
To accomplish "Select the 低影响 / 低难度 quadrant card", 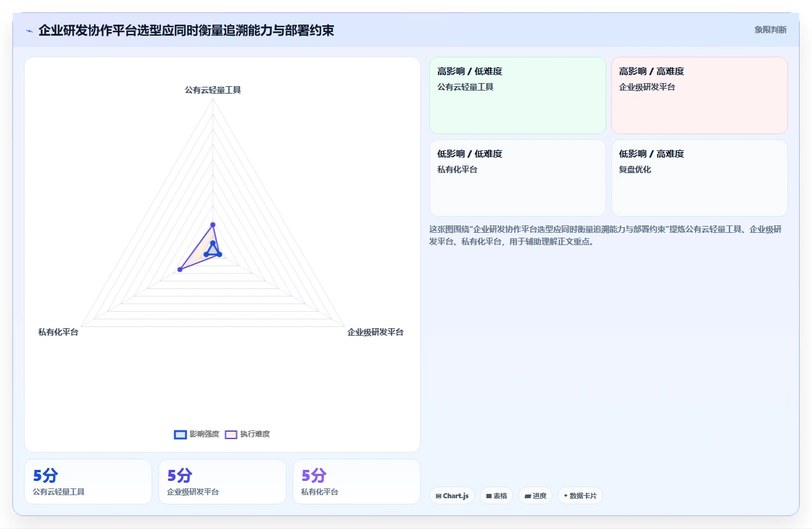I will point(518,178).
